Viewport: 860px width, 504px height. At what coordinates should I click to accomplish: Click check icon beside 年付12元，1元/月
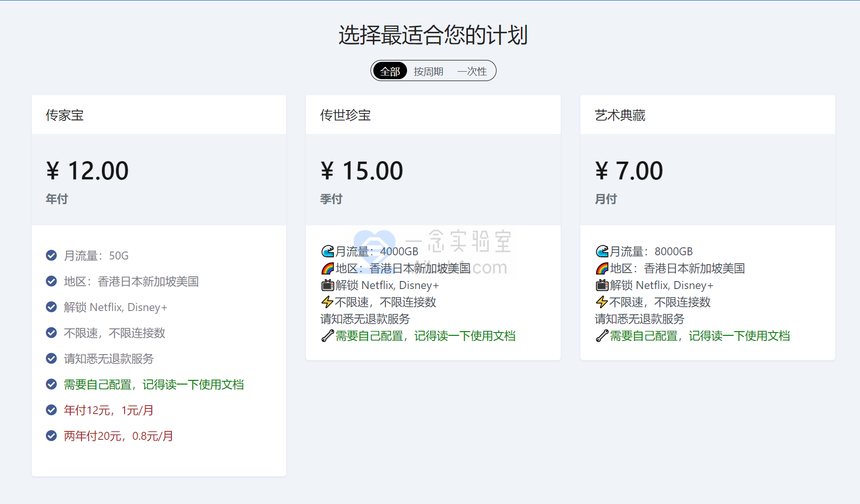click(x=52, y=410)
